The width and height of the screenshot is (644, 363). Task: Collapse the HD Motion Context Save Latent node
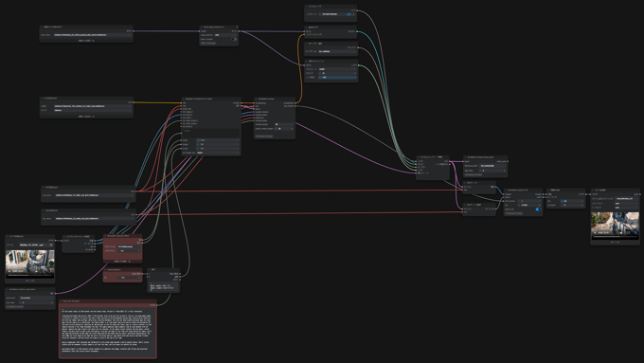click(466, 157)
